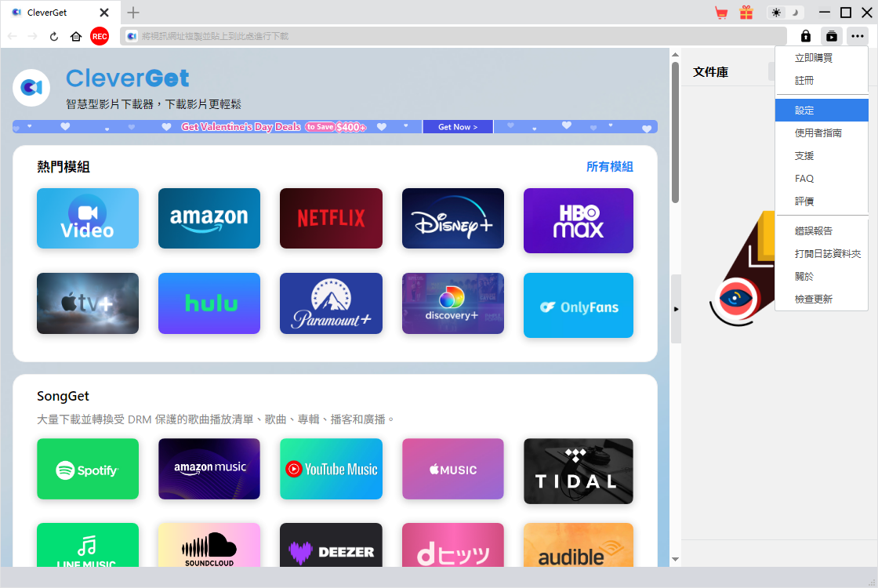Open 設定 from the menu
878x588 pixels.
coord(822,111)
